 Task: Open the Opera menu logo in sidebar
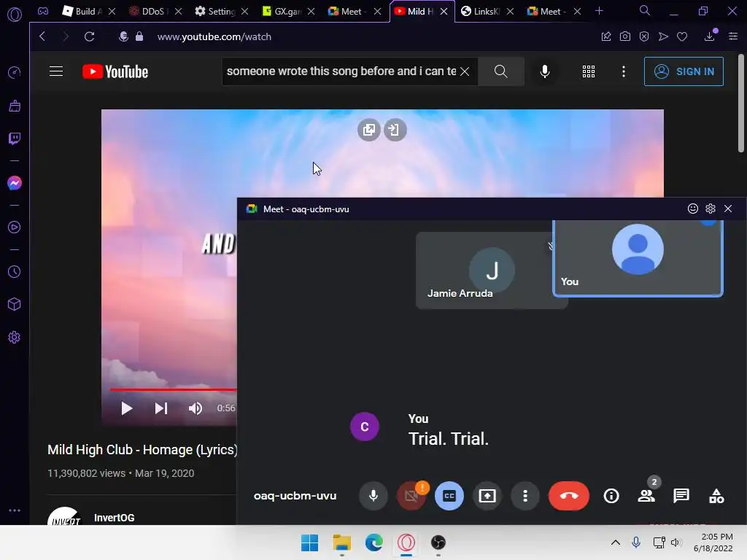pyautogui.click(x=15, y=15)
